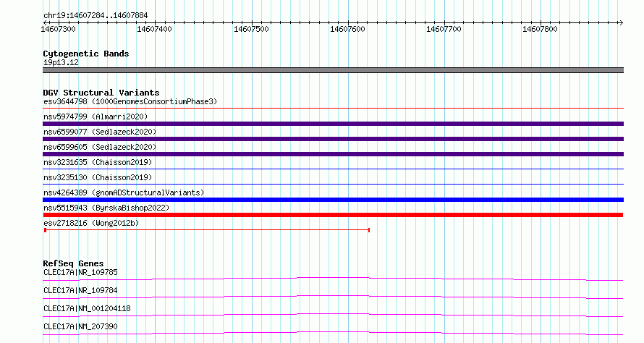
Task: Open variant nsv4264389 (gnomADStructuralVariants) label
Action: tap(124, 192)
